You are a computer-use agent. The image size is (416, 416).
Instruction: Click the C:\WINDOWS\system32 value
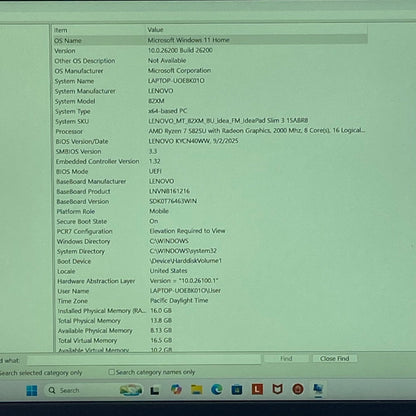pyautogui.click(x=183, y=251)
